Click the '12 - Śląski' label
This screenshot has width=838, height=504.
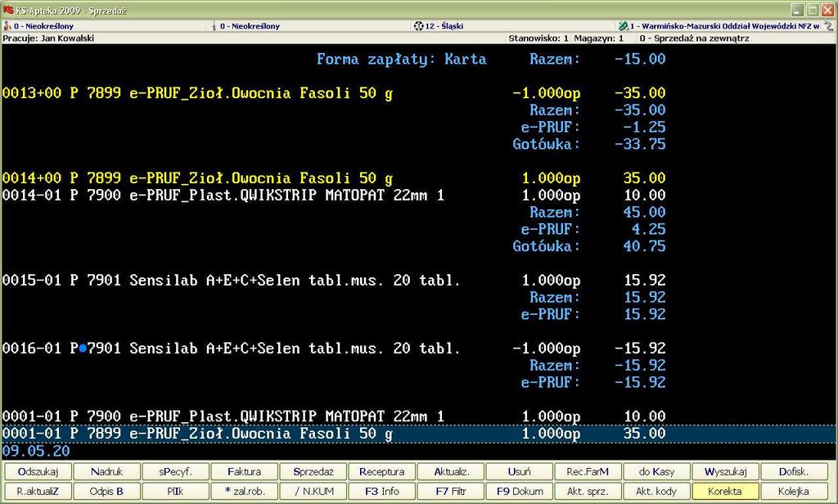444,25
